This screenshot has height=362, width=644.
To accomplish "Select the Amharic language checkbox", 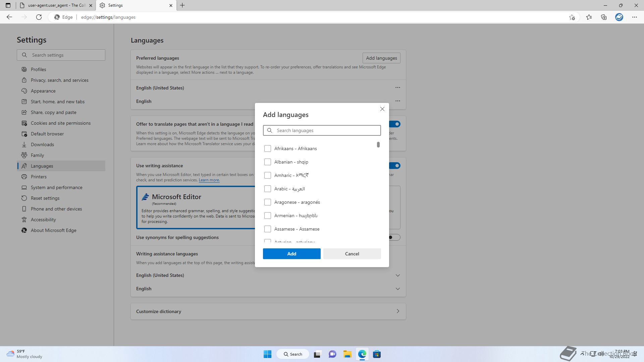I will (267, 175).
